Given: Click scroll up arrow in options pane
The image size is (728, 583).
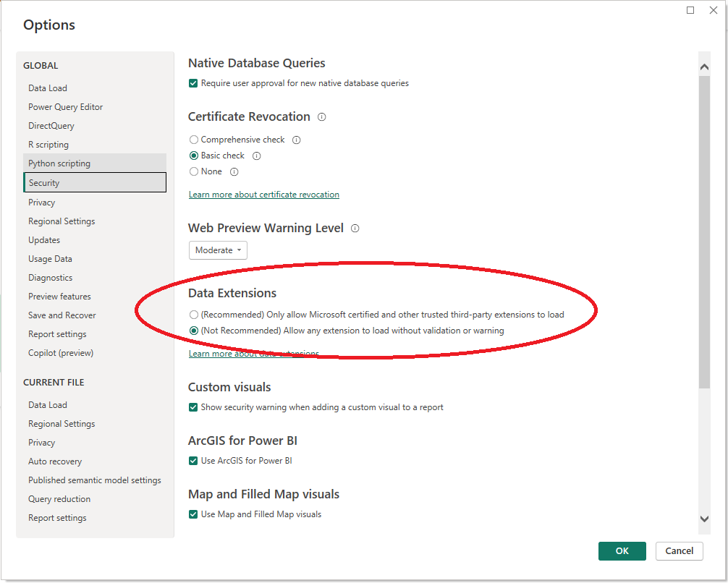Looking at the screenshot, I should click(x=705, y=67).
